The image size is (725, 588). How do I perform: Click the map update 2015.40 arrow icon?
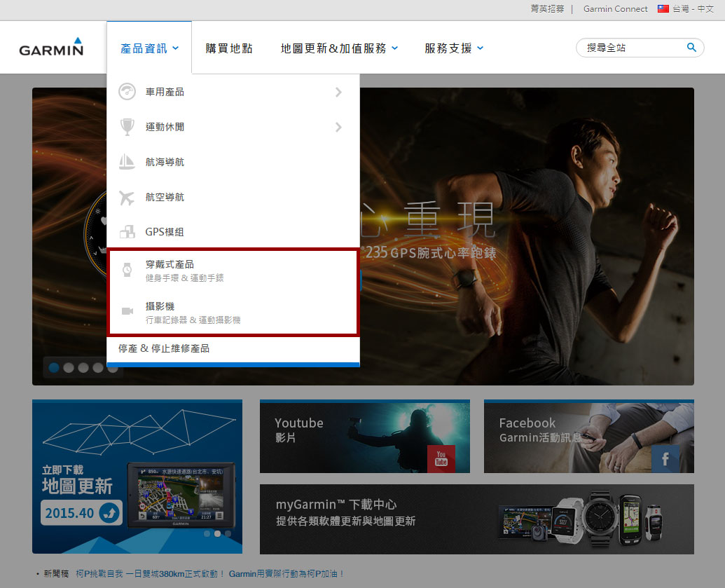(109, 512)
